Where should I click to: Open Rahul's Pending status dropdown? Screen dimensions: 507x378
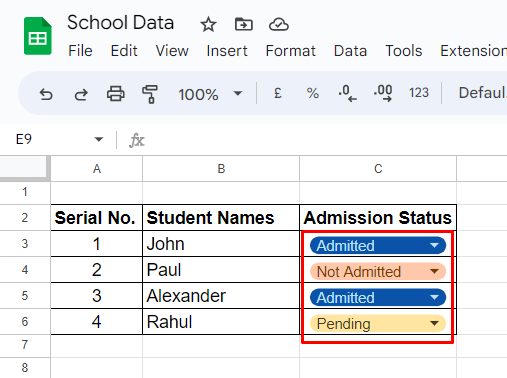click(x=434, y=323)
